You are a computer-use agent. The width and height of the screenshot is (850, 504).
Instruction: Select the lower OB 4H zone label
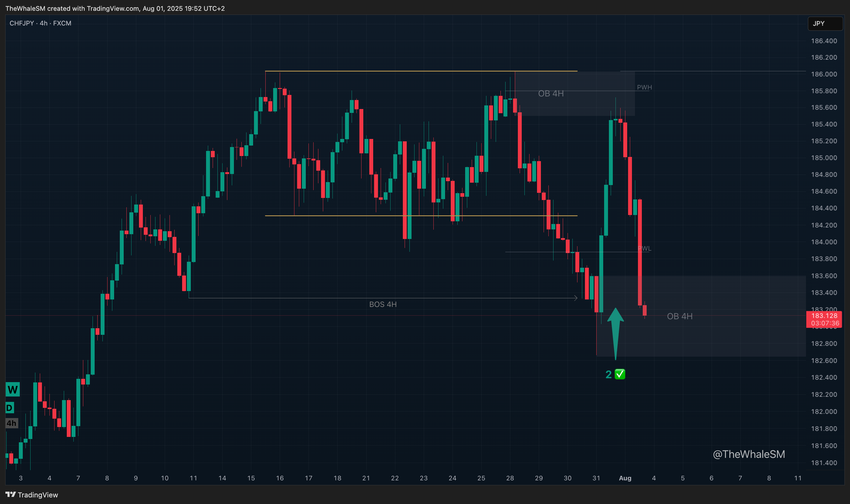(x=680, y=316)
